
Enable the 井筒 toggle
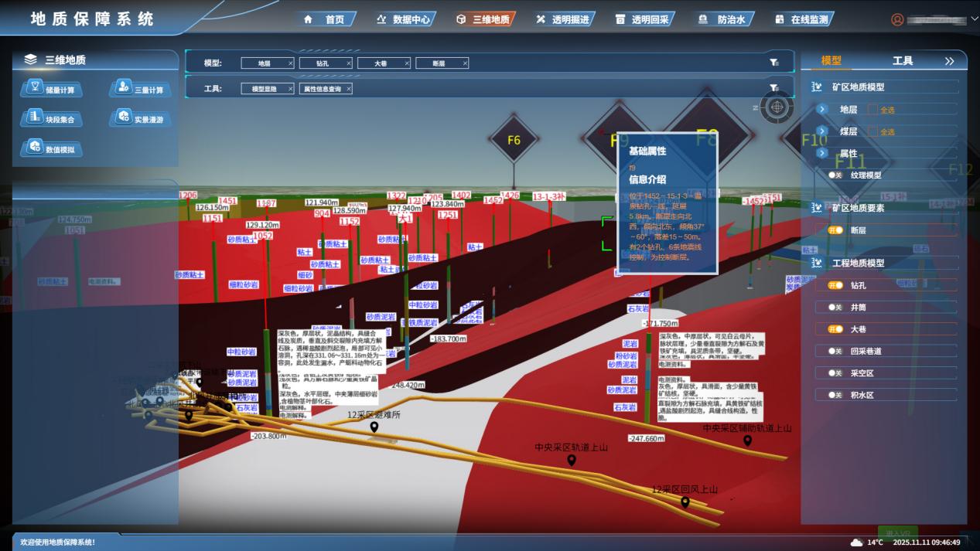[835, 308]
